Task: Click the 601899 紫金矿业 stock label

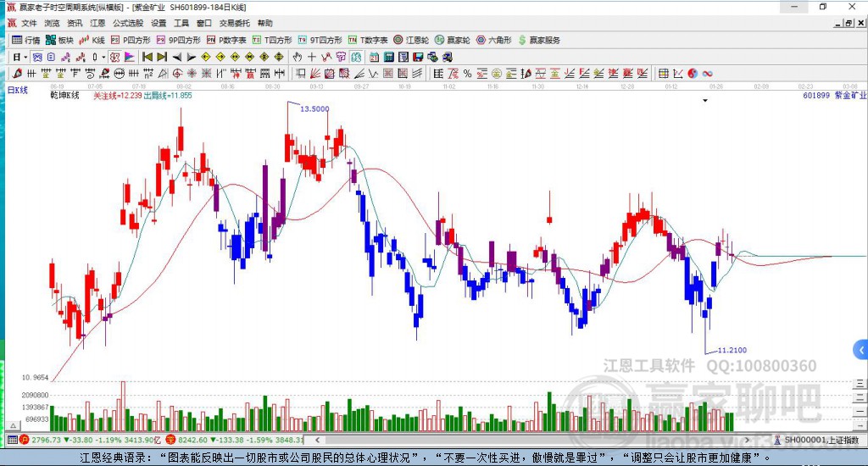Action: click(x=835, y=96)
